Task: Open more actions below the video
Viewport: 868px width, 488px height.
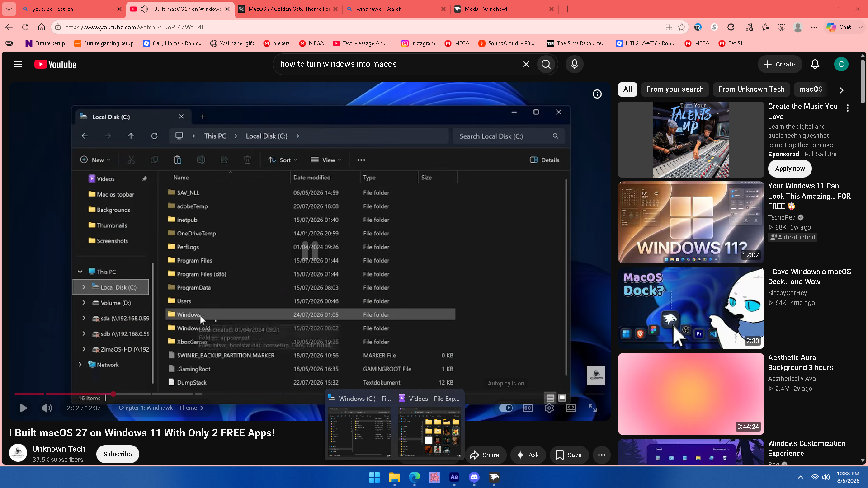Action: (x=601, y=455)
